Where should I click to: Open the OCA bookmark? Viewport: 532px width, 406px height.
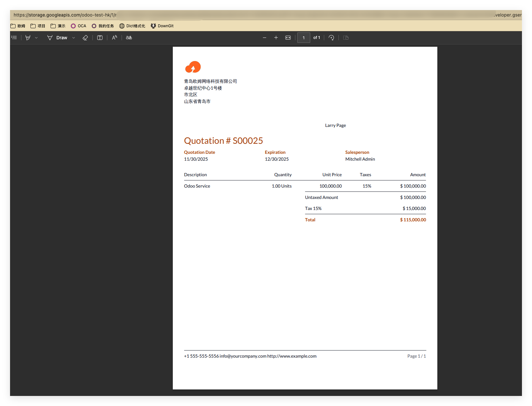(78, 26)
